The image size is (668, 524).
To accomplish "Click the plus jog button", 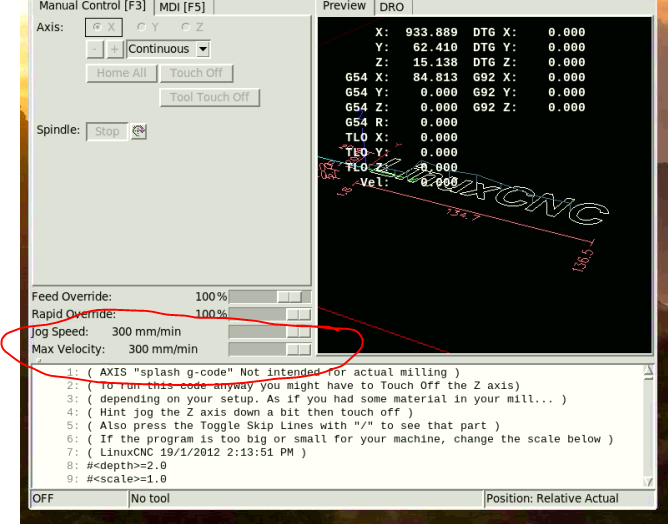I will (114, 49).
